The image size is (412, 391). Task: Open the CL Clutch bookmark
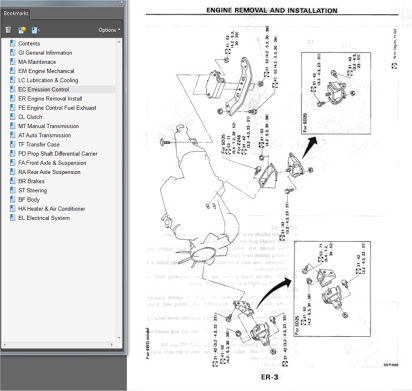tap(30, 117)
